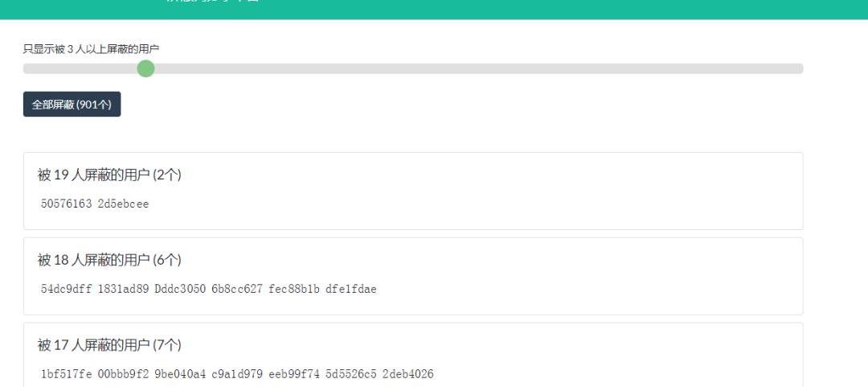Open user dfe1fdae entry

click(x=351, y=289)
